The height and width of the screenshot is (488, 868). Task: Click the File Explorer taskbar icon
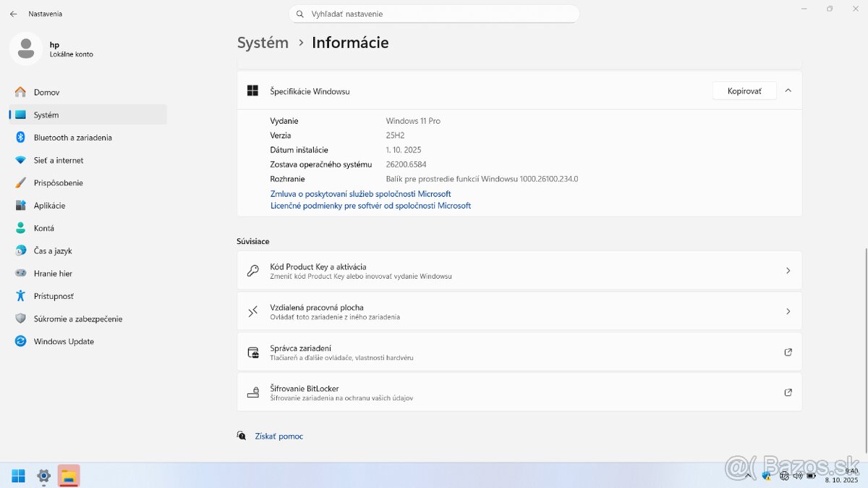69,476
